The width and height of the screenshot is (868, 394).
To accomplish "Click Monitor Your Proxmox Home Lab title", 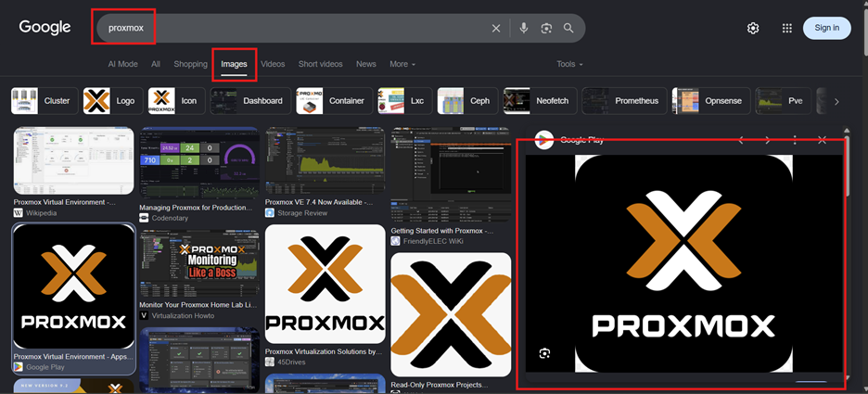I will [198, 304].
